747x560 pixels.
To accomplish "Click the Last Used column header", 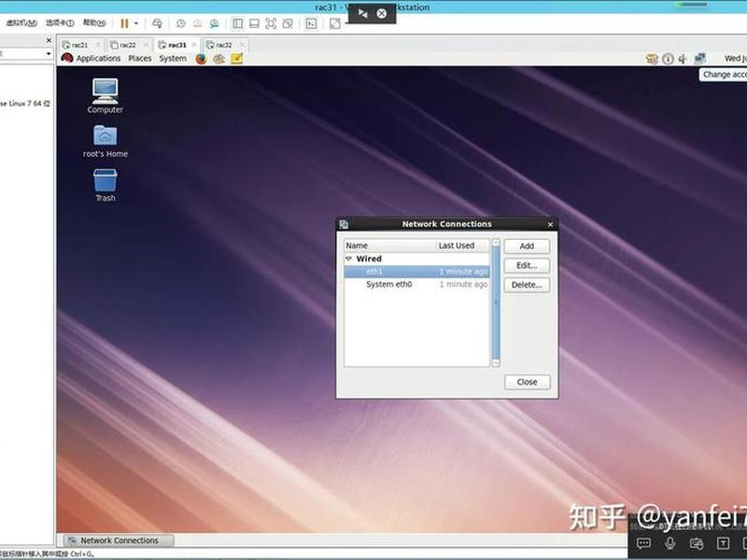I will tap(463, 245).
